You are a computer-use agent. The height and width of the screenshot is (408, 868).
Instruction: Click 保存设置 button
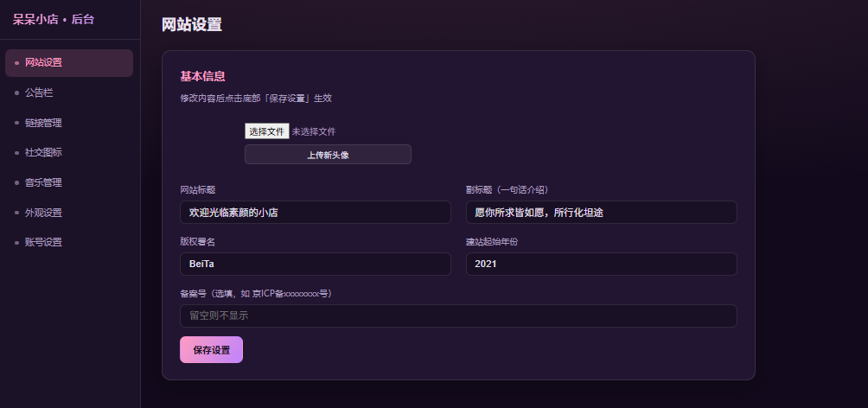pyautogui.click(x=212, y=350)
